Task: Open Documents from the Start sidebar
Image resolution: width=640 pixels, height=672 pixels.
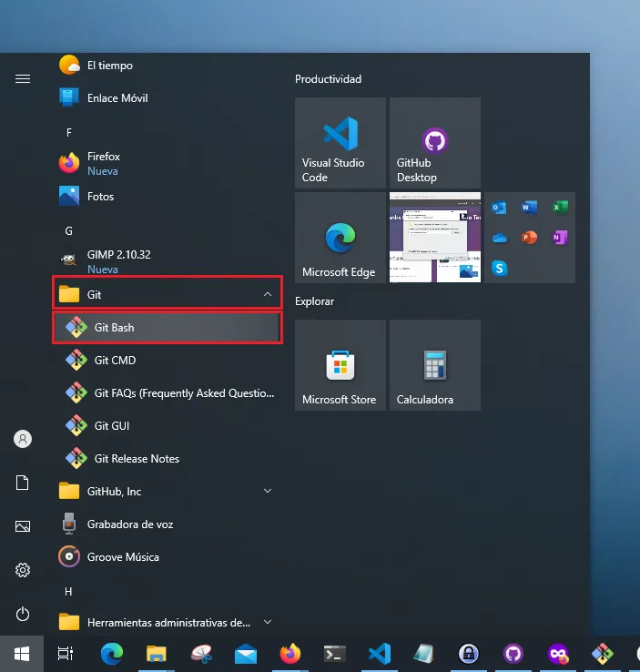Action: pos(23,483)
